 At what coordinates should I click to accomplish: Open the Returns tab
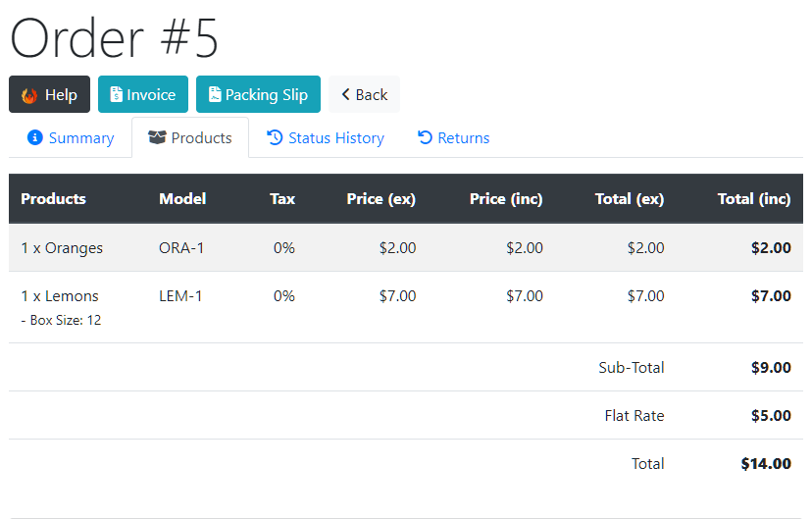tap(454, 137)
